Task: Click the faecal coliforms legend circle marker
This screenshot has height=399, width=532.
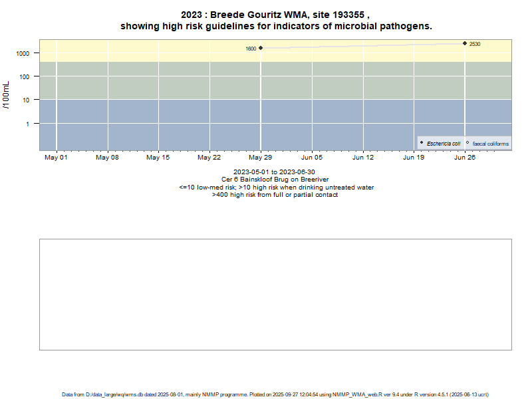Action: [x=467, y=143]
